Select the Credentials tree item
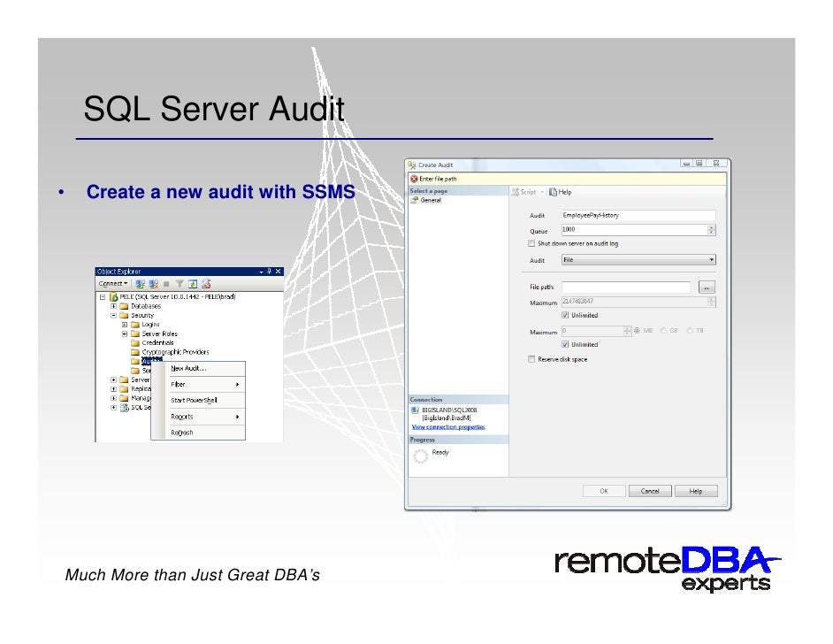The width and height of the screenshot is (833, 644). click(157, 342)
